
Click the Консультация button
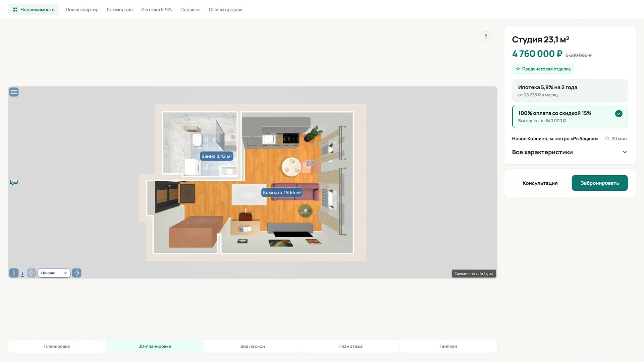(540, 183)
